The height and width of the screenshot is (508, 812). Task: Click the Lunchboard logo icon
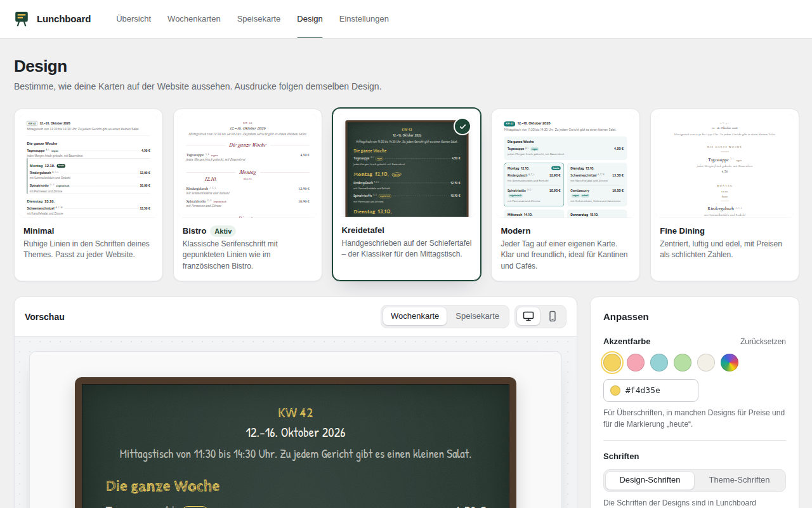pos(22,19)
